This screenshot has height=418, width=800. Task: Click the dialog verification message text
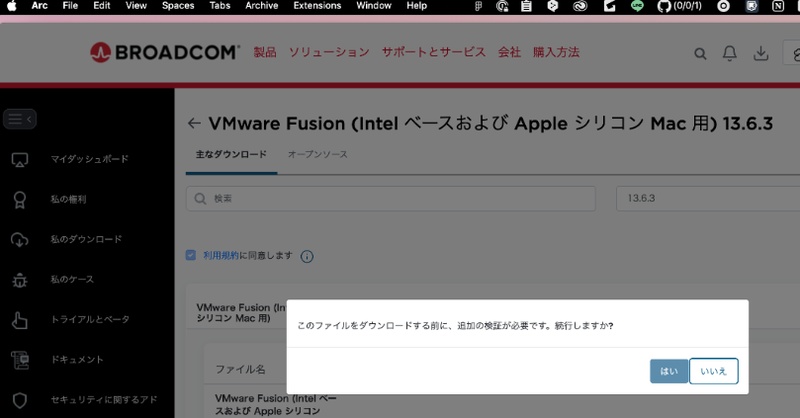pyautogui.click(x=455, y=326)
